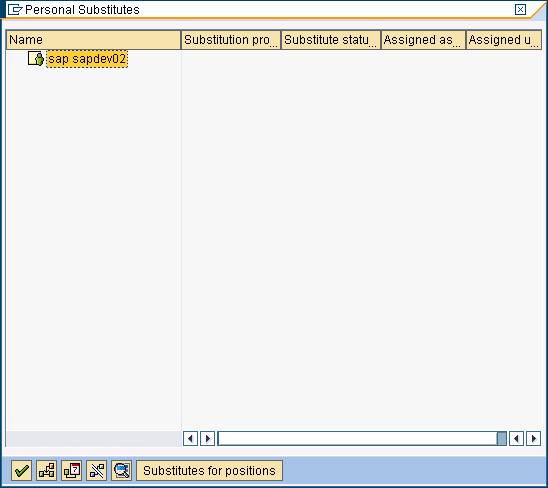Click the user icon beside sap sapdev02
548x488 pixels.
[x=36, y=58]
